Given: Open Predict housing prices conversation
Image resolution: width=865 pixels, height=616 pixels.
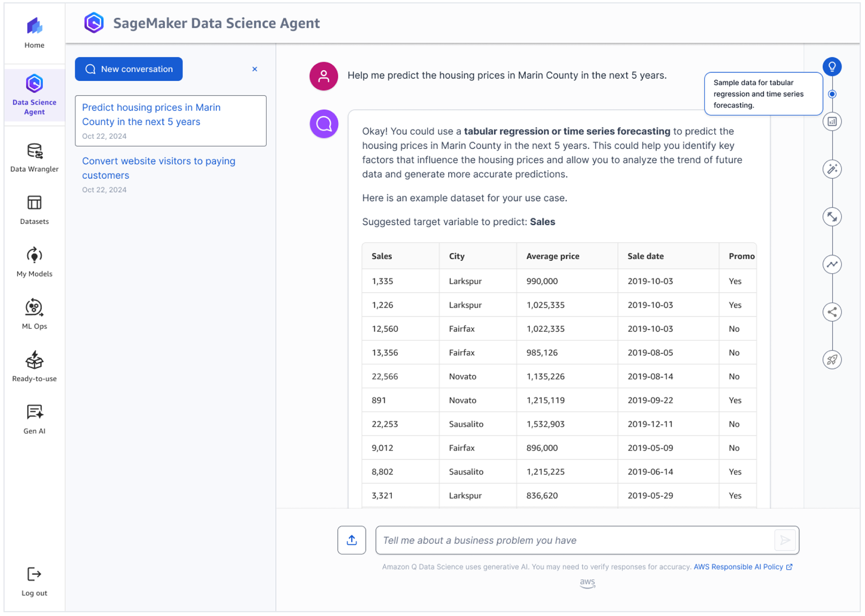Looking at the screenshot, I should point(170,121).
